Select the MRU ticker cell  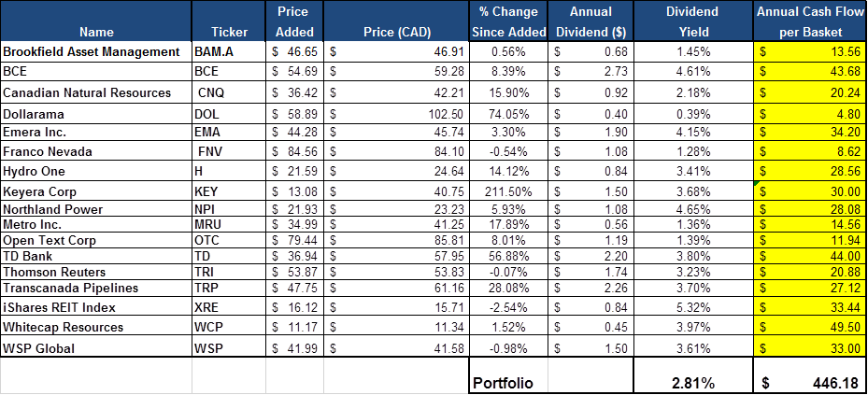tap(229, 225)
